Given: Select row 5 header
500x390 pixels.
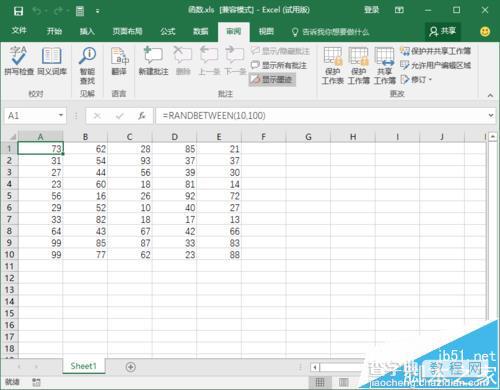Looking at the screenshot, I should [9, 196].
